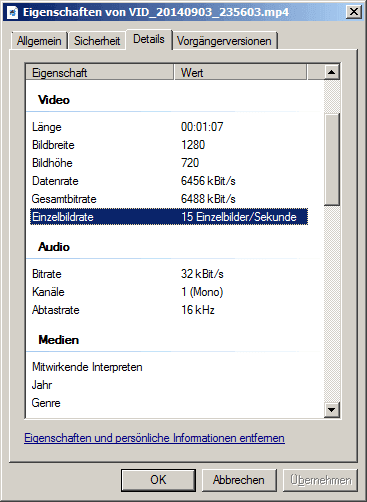Click the Wert column header
The width and height of the screenshot is (367, 502).
click(240, 72)
